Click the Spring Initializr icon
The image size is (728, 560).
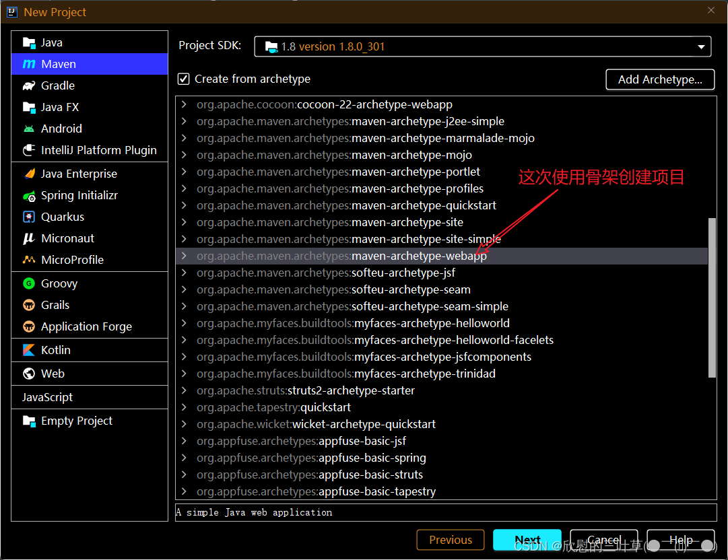tap(29, 195)
